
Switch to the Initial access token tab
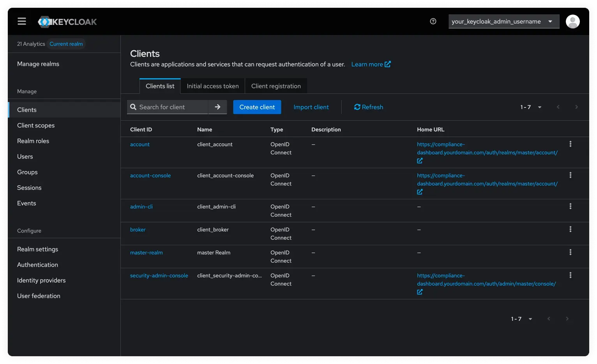click(212, 86)
